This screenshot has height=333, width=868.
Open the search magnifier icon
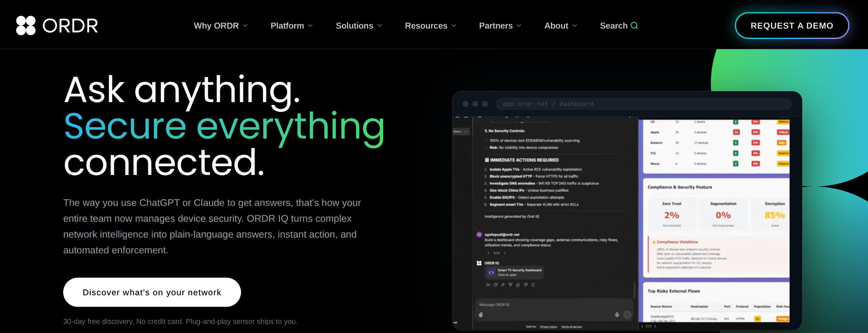(634, 25)
